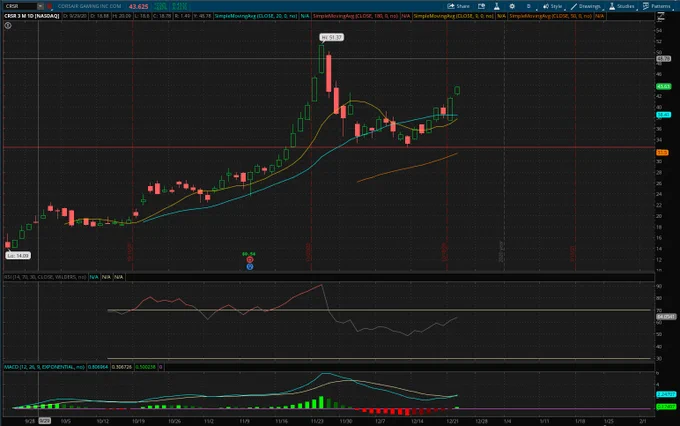The width and height of the screenshot is (680, 426).
Task: Click the cyan SimpleMovingAvg (CLOSE, 20) label
Action: tap(256, 16)
